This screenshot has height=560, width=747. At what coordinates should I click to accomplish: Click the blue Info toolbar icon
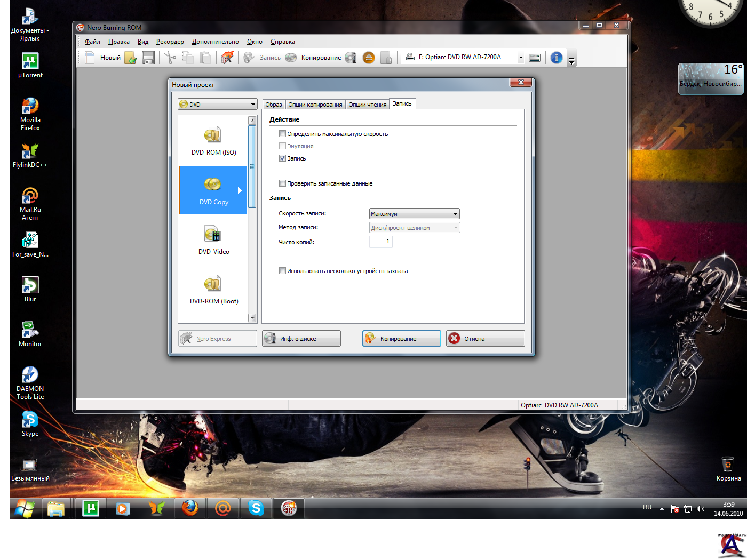(x=556, y=58)
